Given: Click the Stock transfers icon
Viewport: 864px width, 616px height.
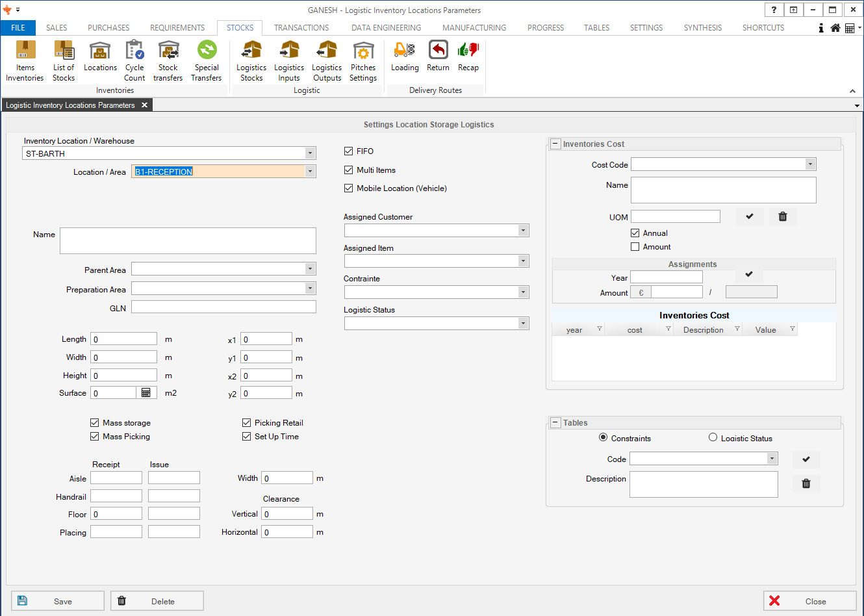Looking at the screenshot, I should tap(168, 61).
